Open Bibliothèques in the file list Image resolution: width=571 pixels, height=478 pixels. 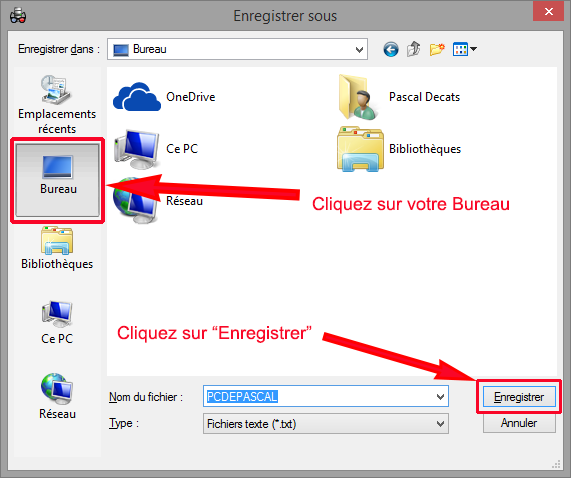pos(399,149)
